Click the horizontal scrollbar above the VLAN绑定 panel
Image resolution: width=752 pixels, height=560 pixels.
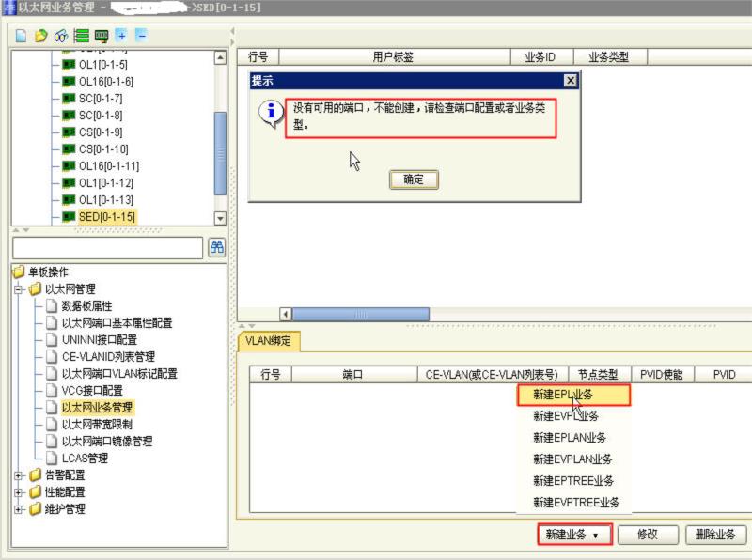[357, 313]
